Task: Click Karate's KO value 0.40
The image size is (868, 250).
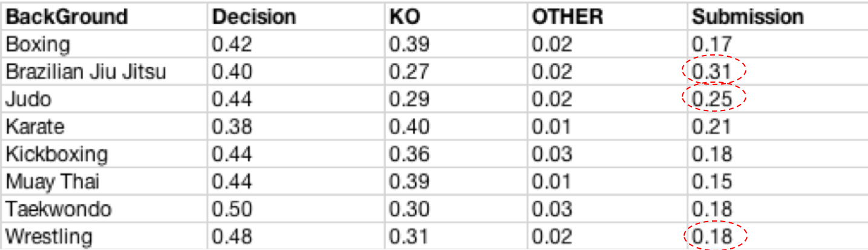Action: 410,126
